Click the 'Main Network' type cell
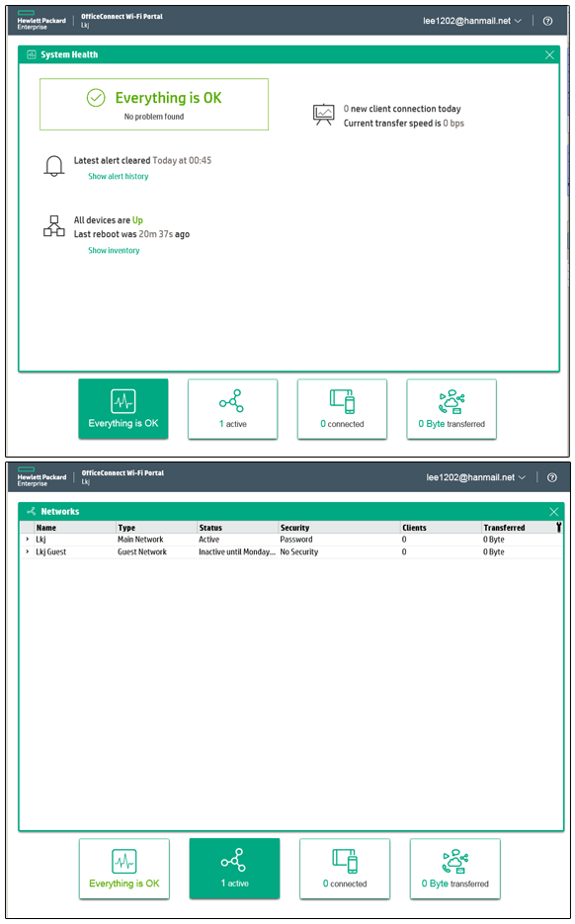 click(x=140, y=540)
